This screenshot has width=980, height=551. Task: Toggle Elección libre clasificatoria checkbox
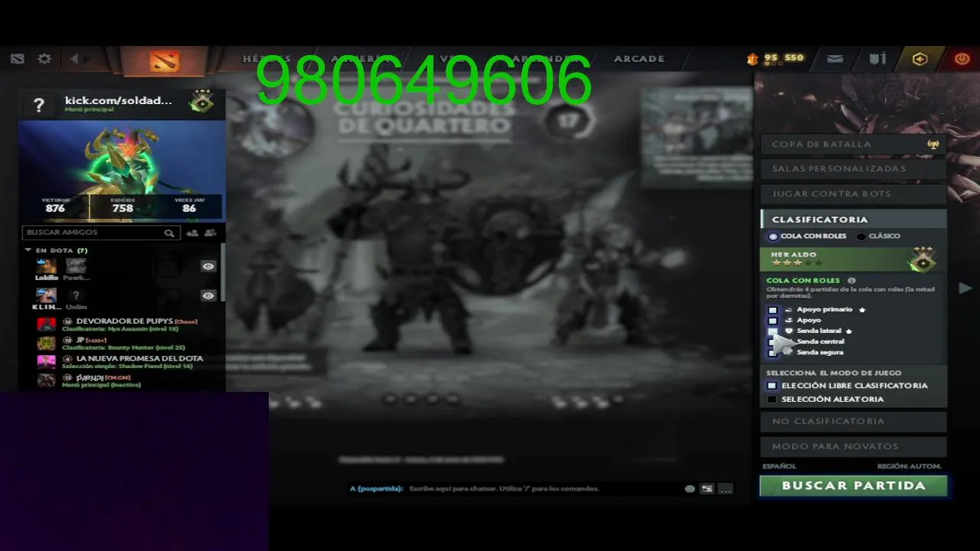(x=772, y=386)
